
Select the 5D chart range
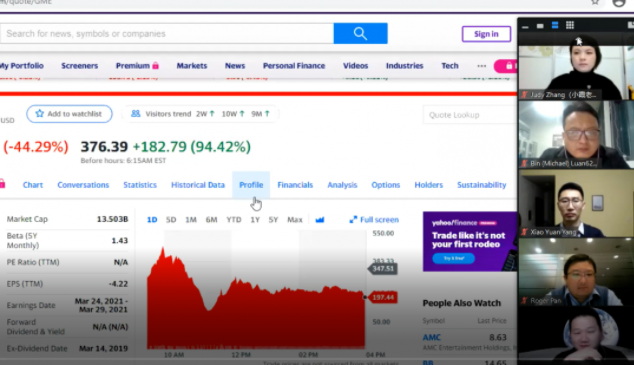point(171,219)
